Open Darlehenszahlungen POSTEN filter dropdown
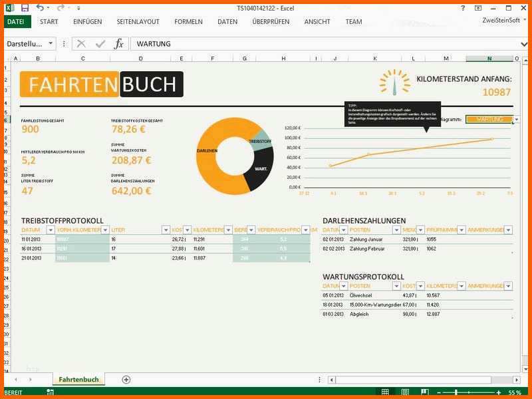 pyautogui.click(x=396, y=230)
